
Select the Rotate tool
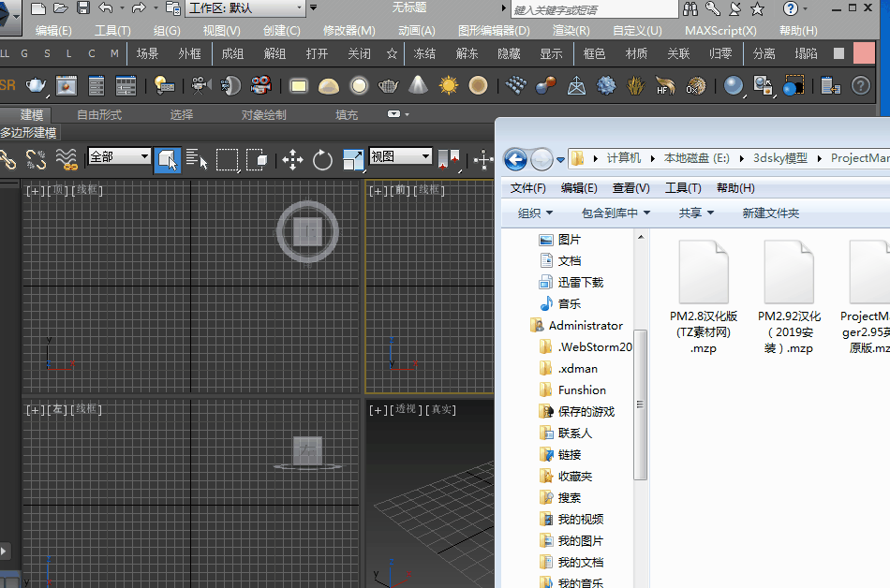(x=322, y=159)
